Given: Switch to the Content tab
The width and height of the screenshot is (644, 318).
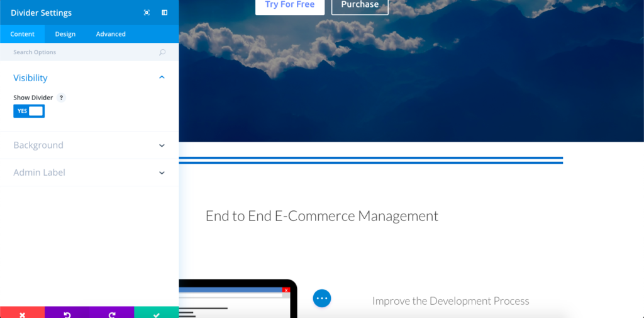Looking at the screenshot, I should (x=22, y=34).
